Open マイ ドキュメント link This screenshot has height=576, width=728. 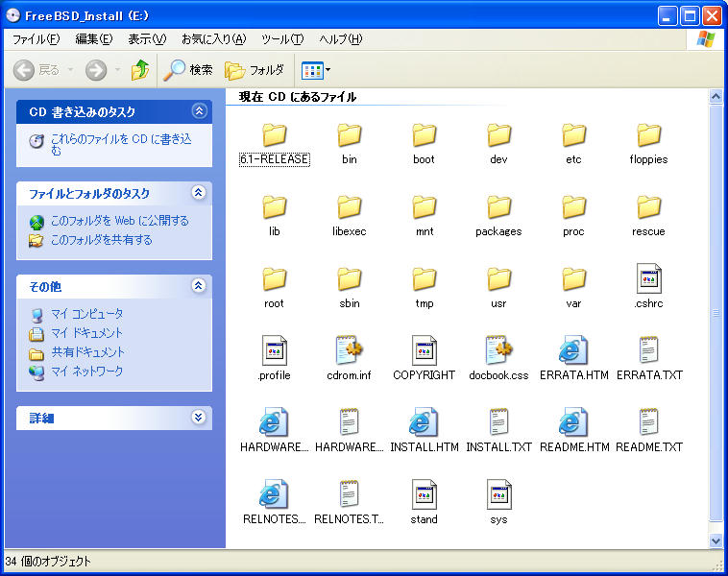(x=86, y=333)
